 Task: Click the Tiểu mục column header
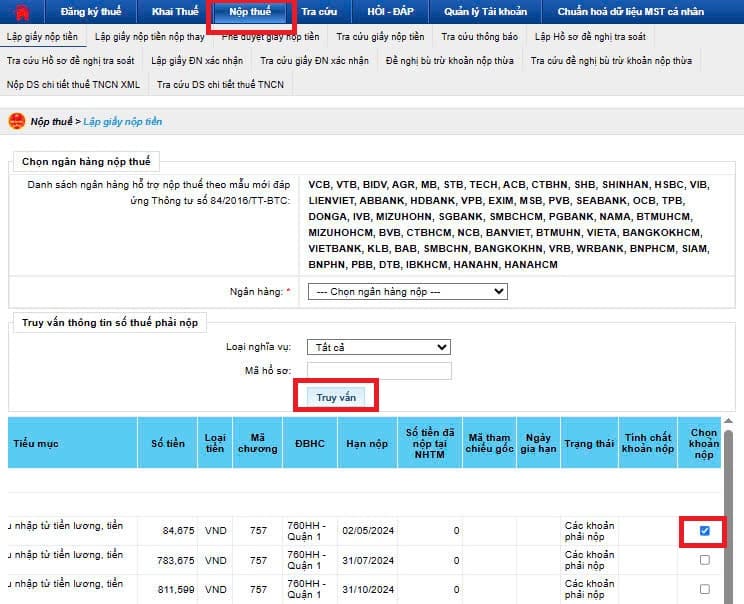pos(73,443)
